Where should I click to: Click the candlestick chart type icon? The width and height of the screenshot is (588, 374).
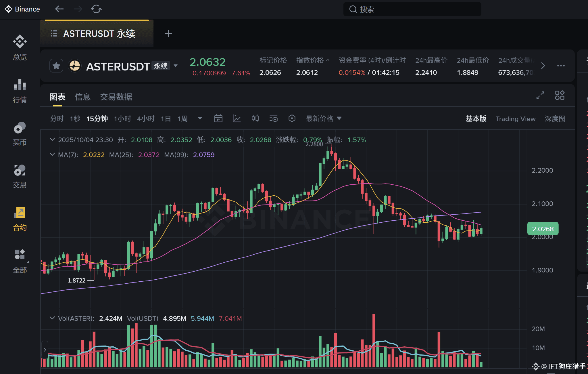[x=255, y=119]
